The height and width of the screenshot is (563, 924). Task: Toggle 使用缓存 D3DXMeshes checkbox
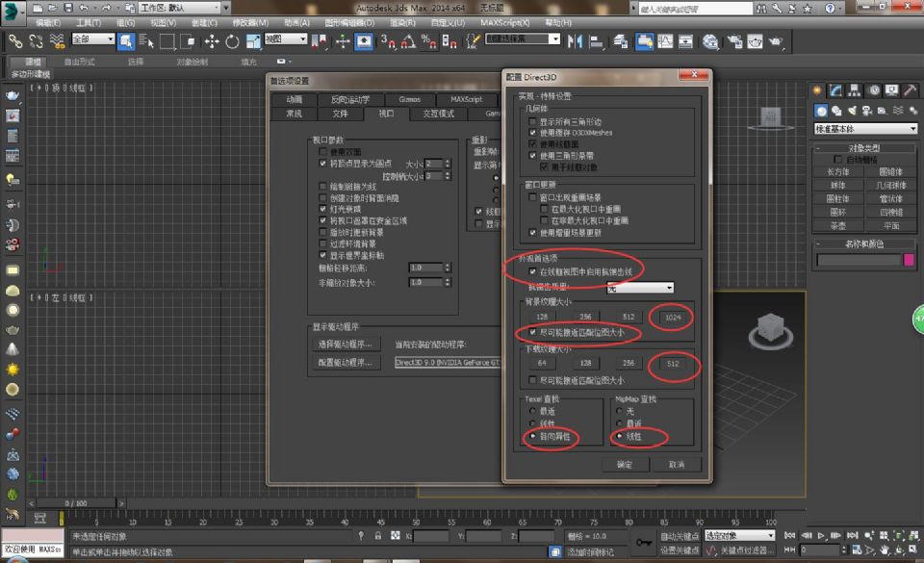pyautogui.click(x=532, y=133)
